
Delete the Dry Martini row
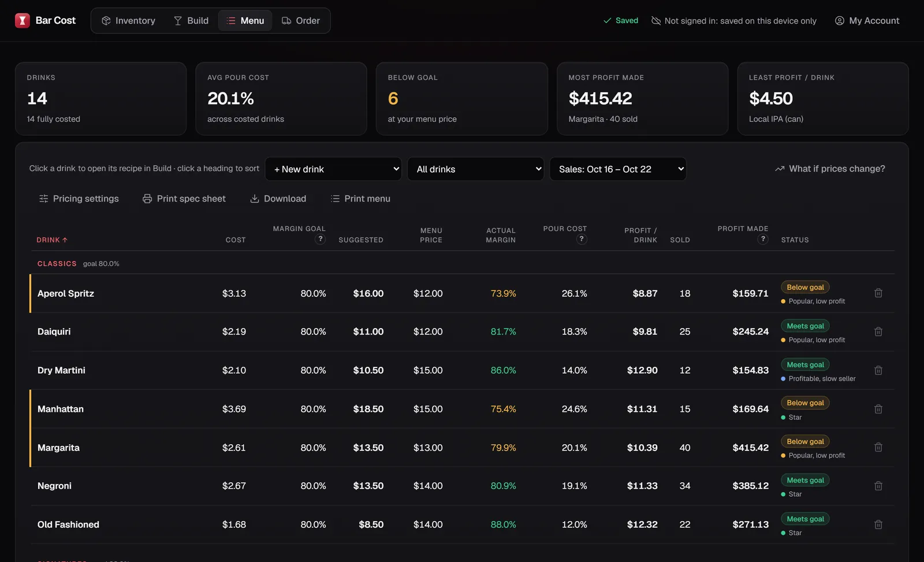coord(878,370)
